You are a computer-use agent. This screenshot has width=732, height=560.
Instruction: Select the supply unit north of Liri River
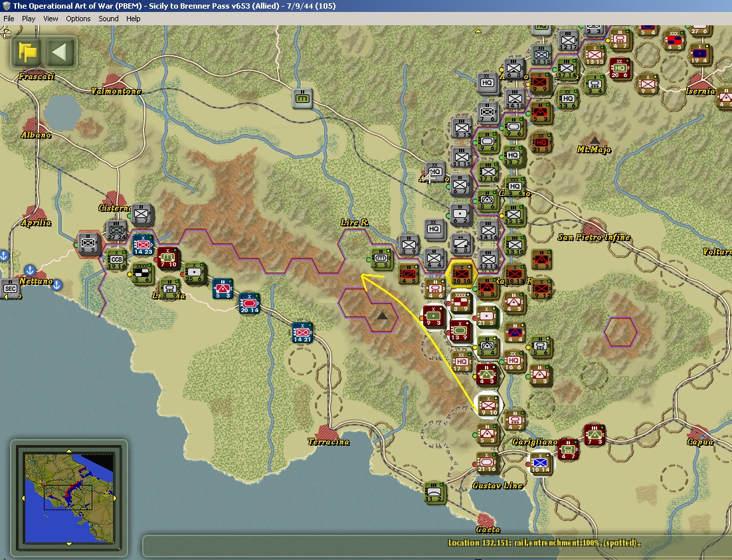(302, 98)
